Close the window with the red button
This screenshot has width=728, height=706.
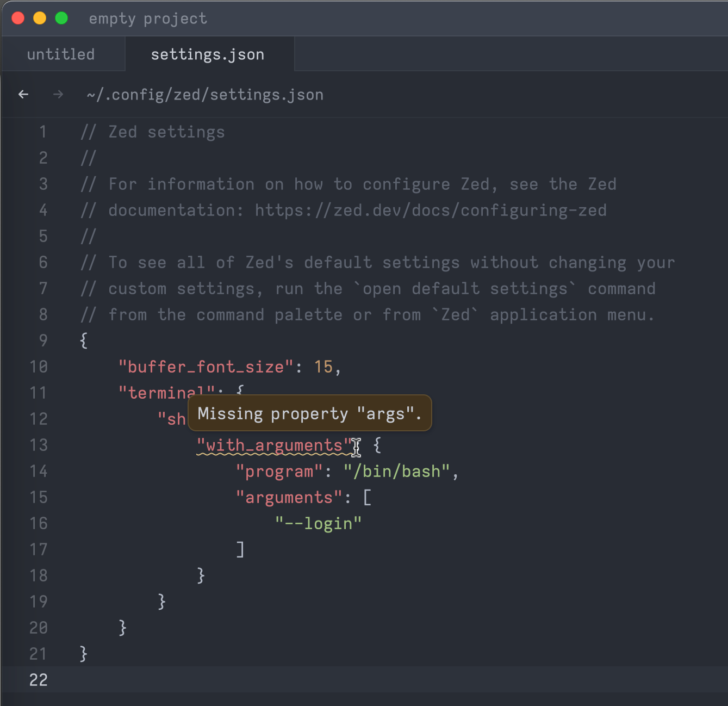[18, 18]
